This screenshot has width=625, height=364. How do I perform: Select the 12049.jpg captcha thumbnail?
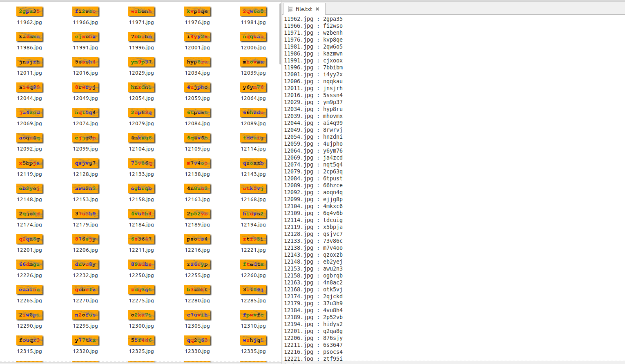[x=85, y=88]
